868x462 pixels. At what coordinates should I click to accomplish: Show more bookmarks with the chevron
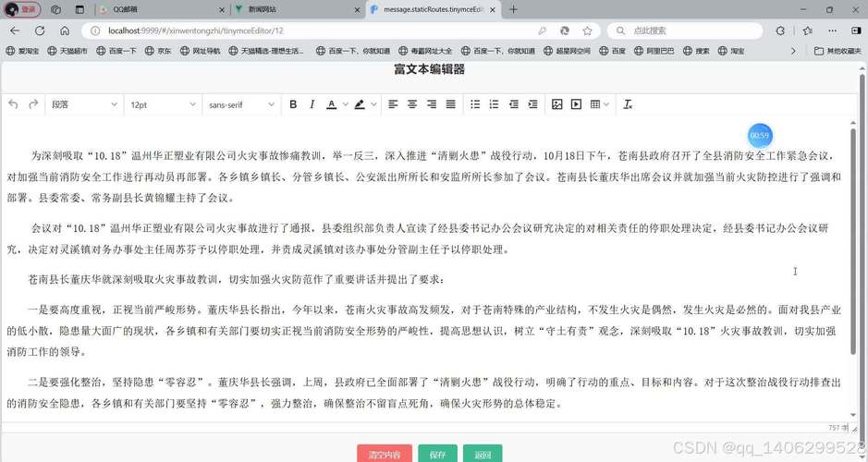click(793, 51)
